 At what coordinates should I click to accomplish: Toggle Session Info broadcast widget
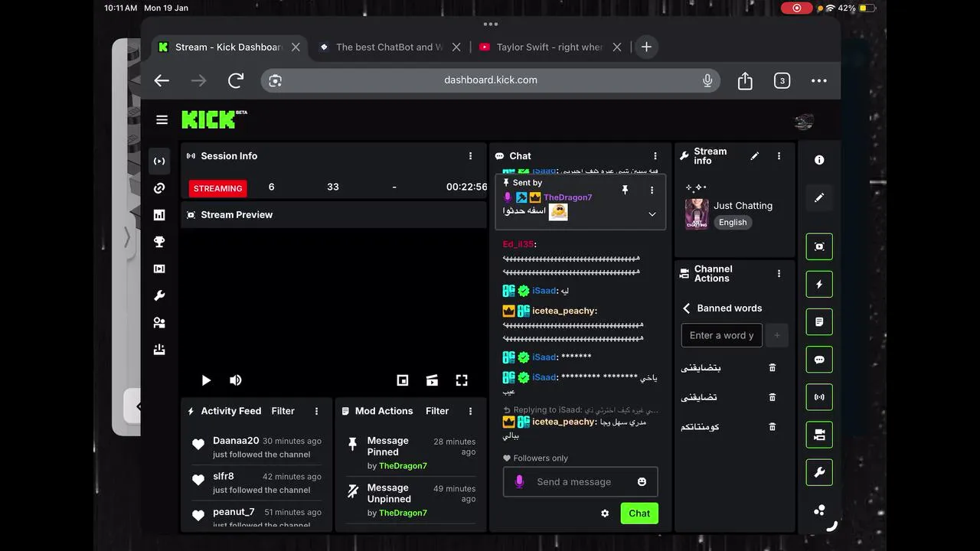click(819, 397)
